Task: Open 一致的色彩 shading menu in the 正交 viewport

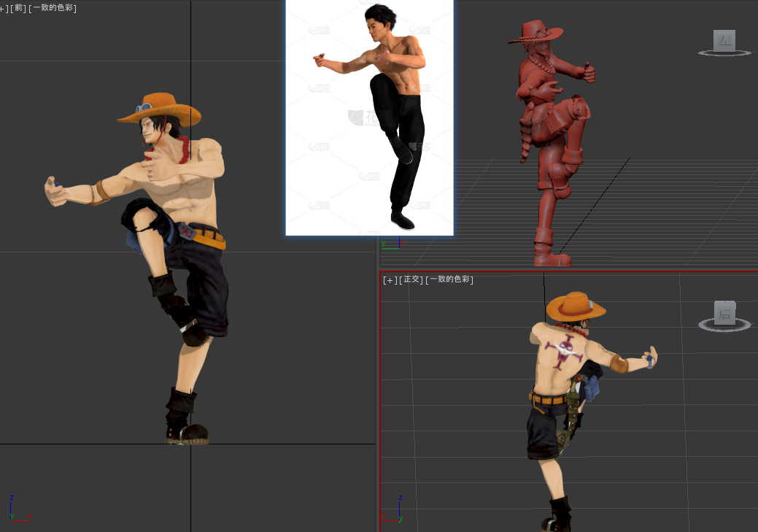Action: coord(449,280)
